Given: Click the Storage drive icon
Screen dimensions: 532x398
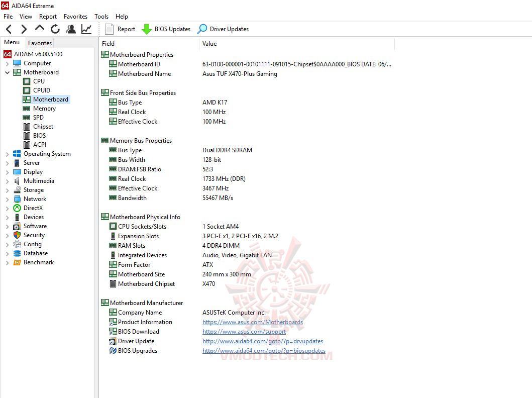Looking at the screenshot, I should coord(17,190).
